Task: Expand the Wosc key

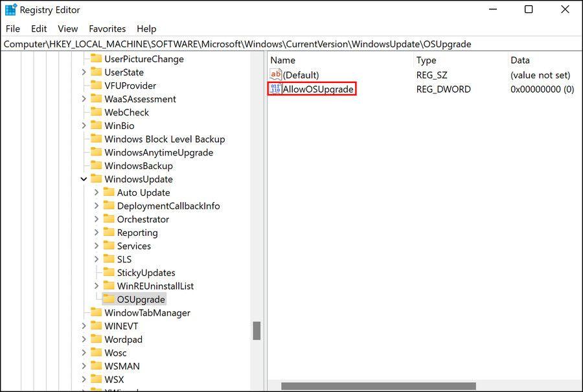Action: tap(84, 352)
